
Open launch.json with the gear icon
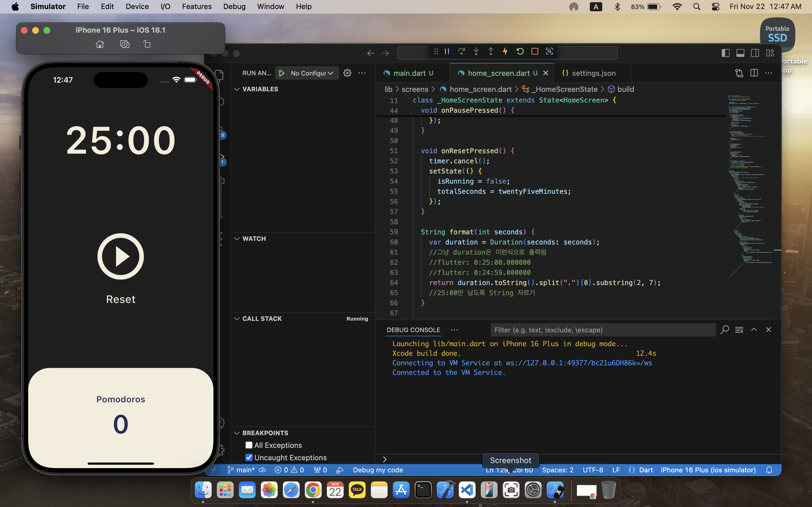click(347, 73)
